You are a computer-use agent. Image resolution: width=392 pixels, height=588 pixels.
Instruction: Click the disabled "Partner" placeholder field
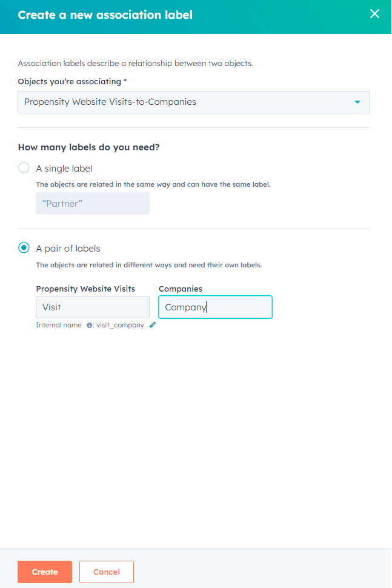[x=93, y=204]
